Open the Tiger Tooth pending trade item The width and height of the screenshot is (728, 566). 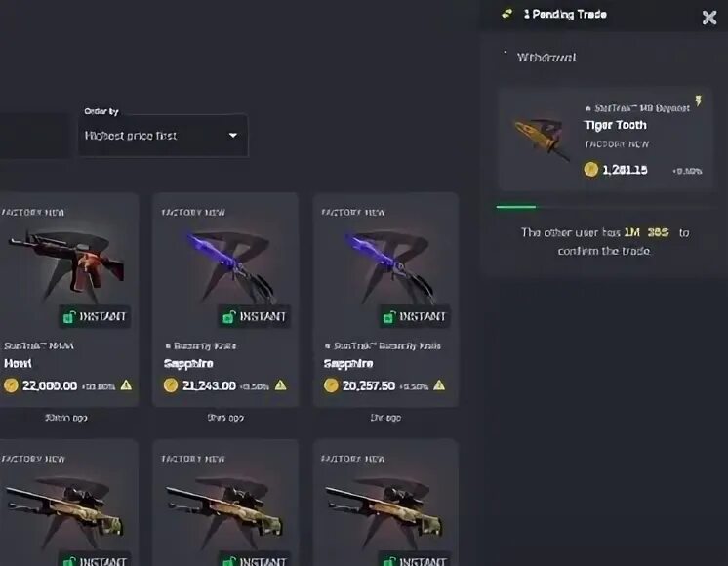pyautogui.click(x=604, y=139)
